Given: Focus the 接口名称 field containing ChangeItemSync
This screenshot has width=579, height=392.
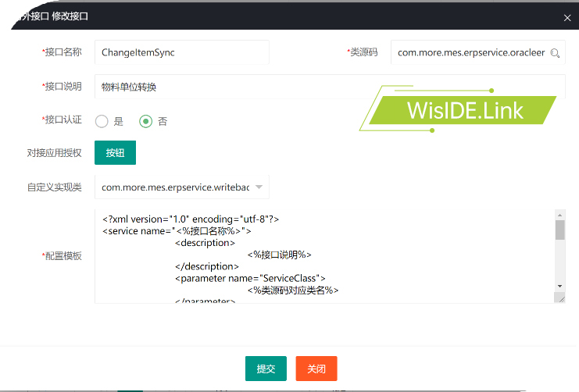Looking at the screenshot, I should [x=181, y=52].
